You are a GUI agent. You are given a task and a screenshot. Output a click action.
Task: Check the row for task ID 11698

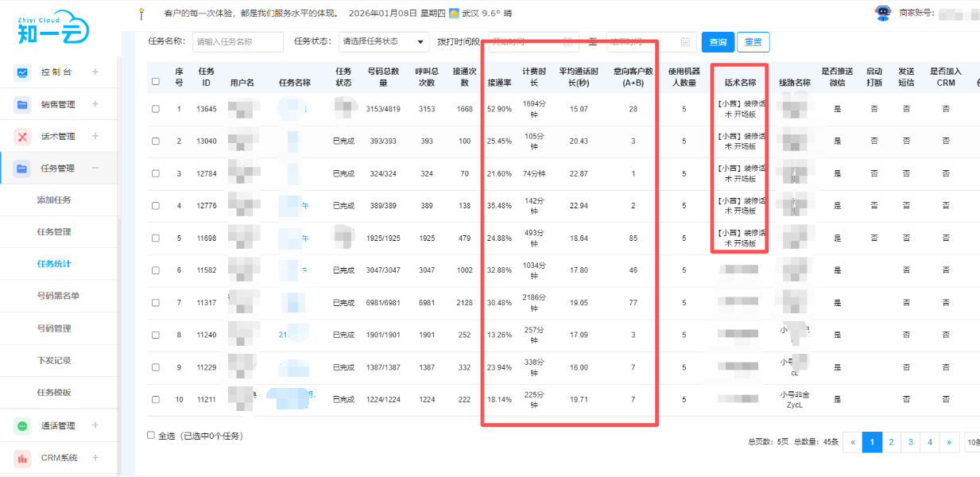[x=156, y=238]
